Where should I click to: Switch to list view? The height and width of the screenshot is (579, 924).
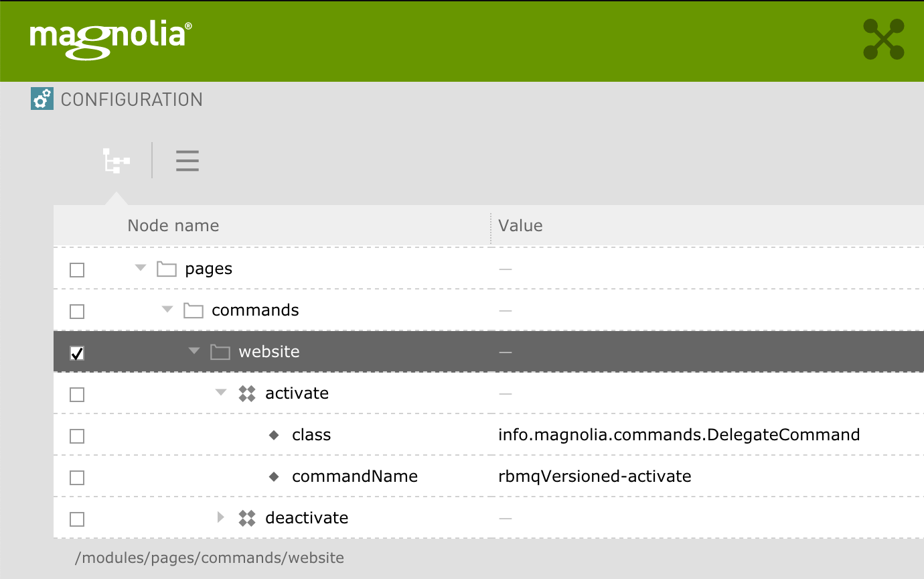(187, 161)
